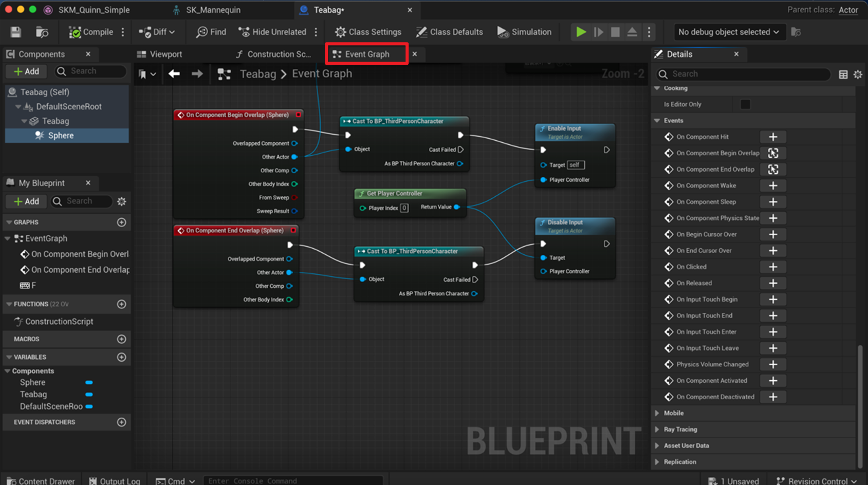Toggle visibility of the Teabag variable
Viewport: 868px width, 485px height.
point(89,394)
